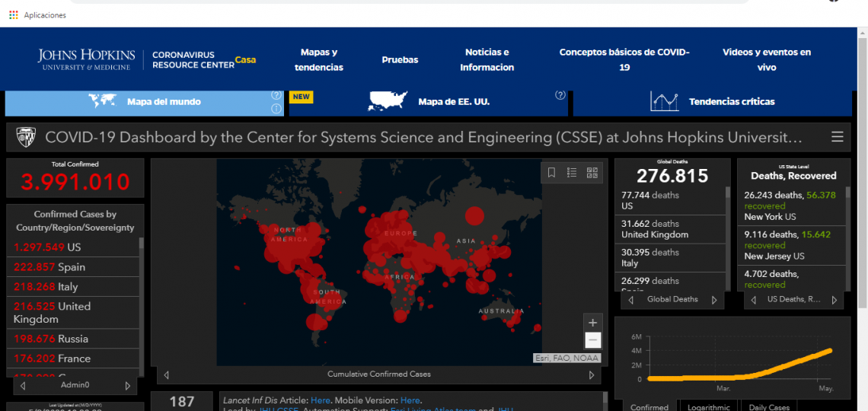Switch to the Mapa del mundo tab

[145, 103]
